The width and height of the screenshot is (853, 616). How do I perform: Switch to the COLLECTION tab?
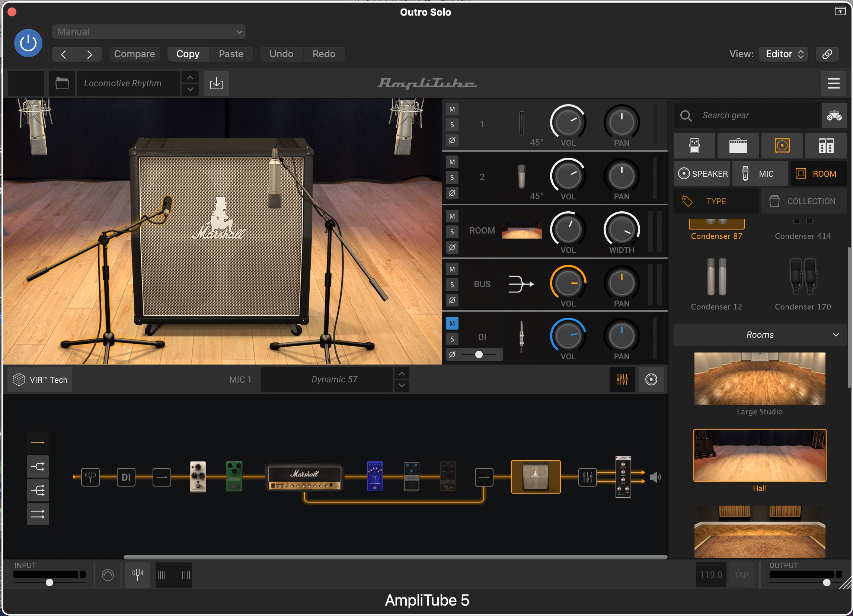(x=804, y=202)
